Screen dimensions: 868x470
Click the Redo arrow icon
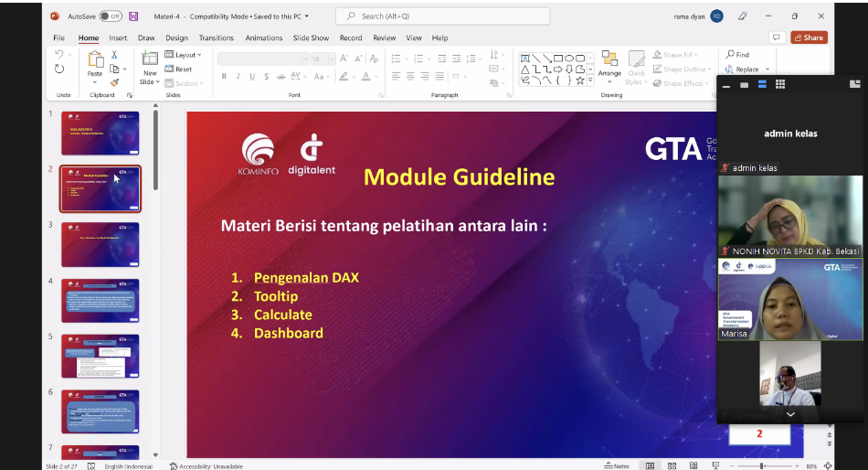[x=59, y=69]
